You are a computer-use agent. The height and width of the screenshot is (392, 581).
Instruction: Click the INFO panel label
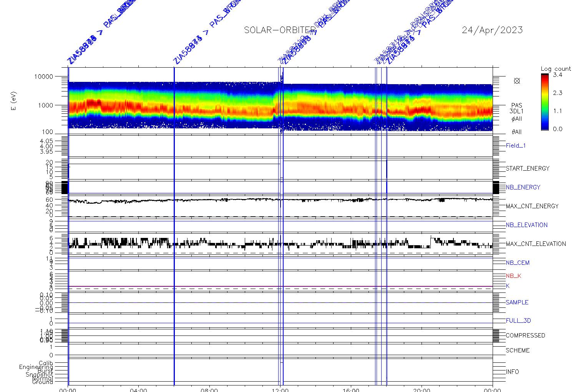512,372
